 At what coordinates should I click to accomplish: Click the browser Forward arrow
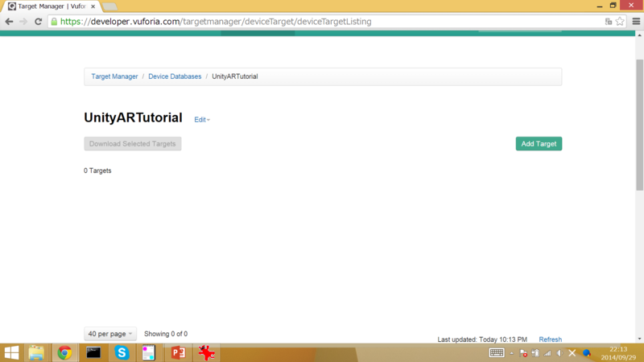click(x=23, y=22)
